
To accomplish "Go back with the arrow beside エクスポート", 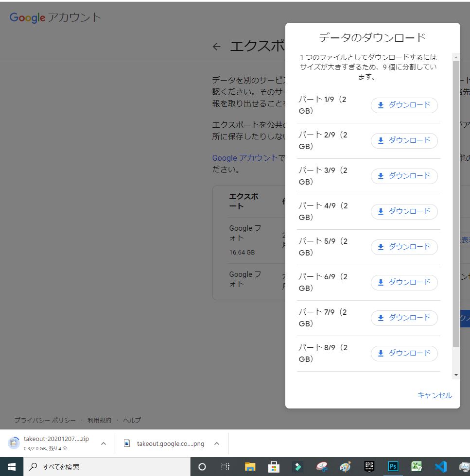I will point(217,47).
